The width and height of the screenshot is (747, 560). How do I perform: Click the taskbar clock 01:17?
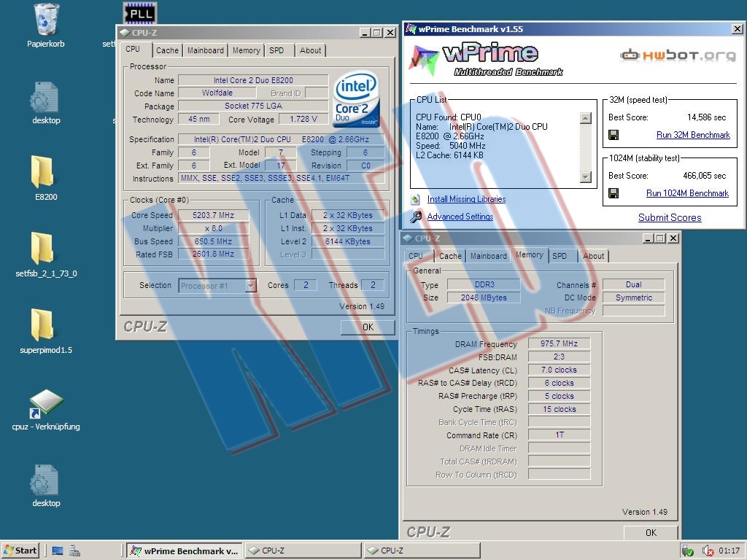(729, 551)
